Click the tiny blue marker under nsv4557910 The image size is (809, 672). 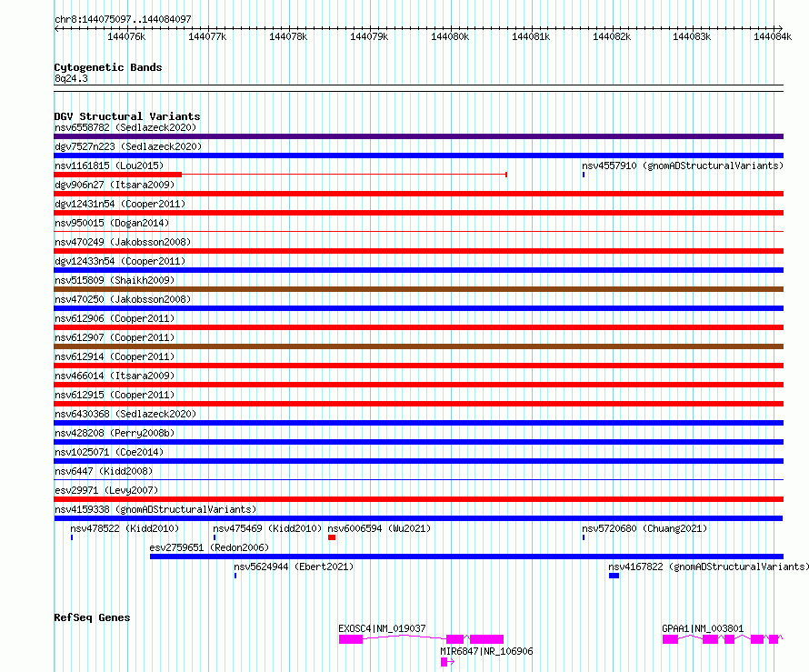[584, 175]
